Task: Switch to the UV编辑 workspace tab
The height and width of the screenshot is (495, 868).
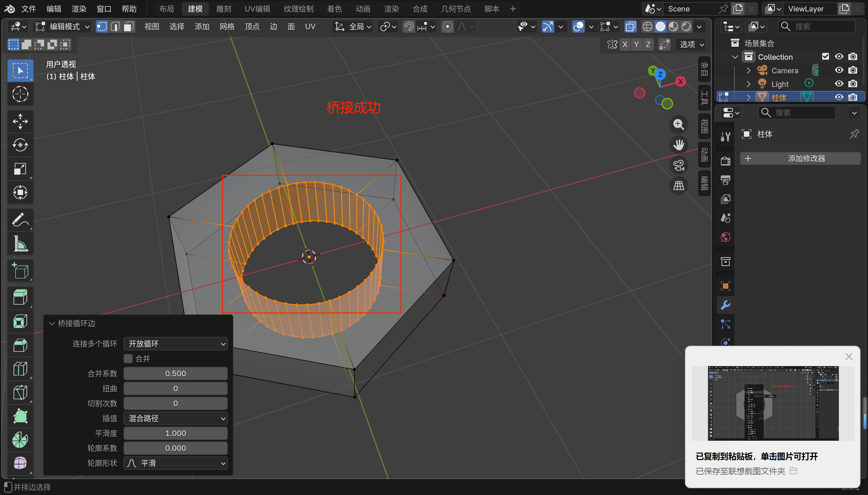Action: pos(257,9)
